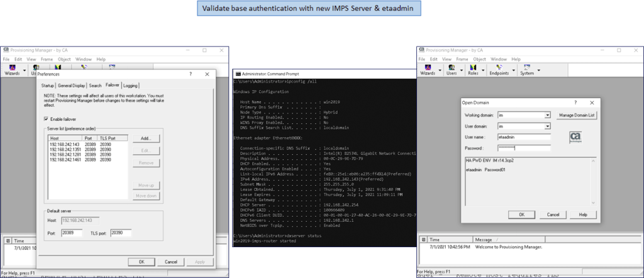Click the Command Prompt title bar icon
Viewport: 644px width, 278px height.
pos(238,74)
